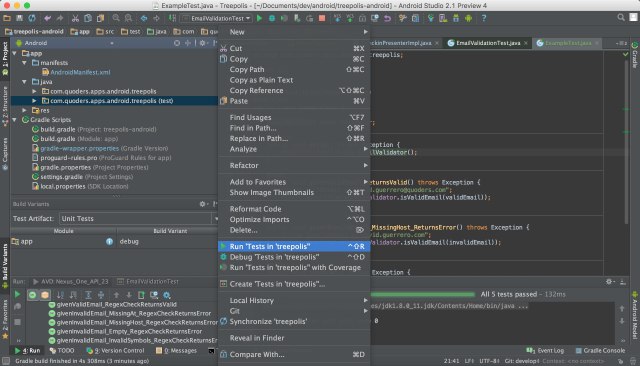Expand the res folder node
Image resolution: width=640 pixels, height=366 pixels.
pyautogui.click(x=24, y=111)
